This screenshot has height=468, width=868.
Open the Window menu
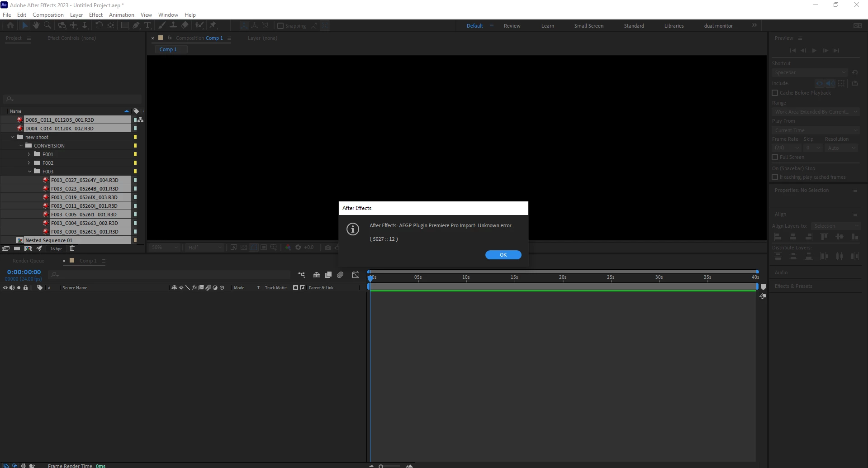tap(168, 15)
